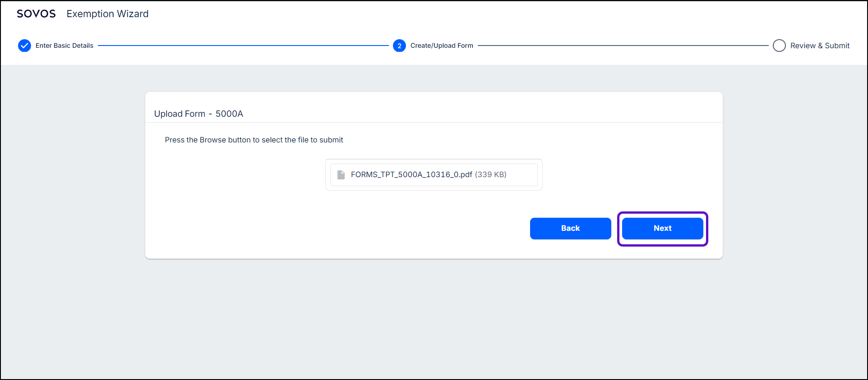Click the step 2 numbered circle
This screenshot has width=868, height=380.
[399, 46]
